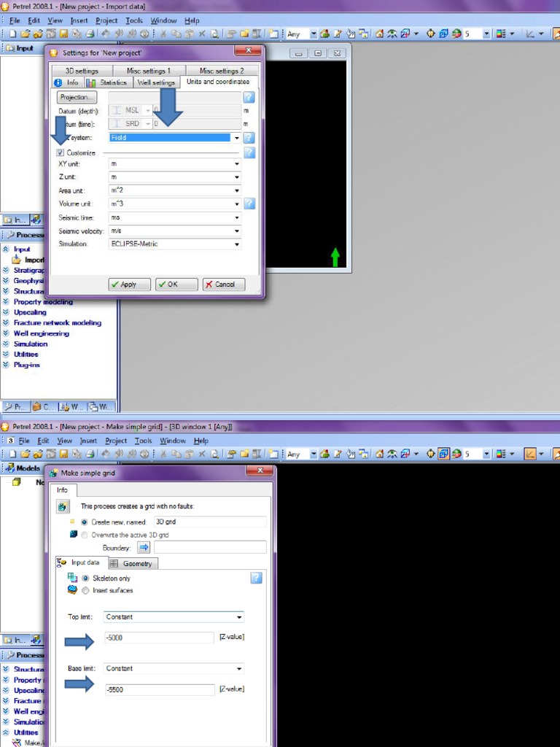Image resolution: width=560 pixels, height=747 pixels.
Task: Select the 'Create new, named' radio button
Action: (85, 522)
